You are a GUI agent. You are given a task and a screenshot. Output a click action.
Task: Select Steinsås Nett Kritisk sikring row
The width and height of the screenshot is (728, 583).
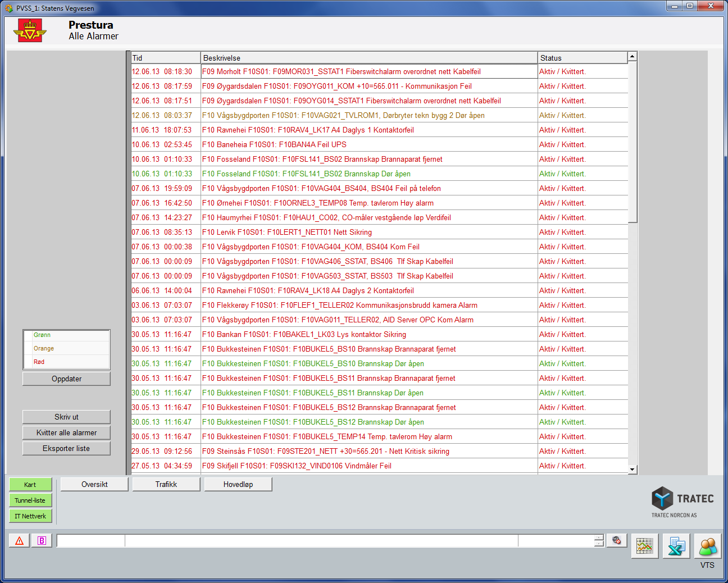(379, 451)
